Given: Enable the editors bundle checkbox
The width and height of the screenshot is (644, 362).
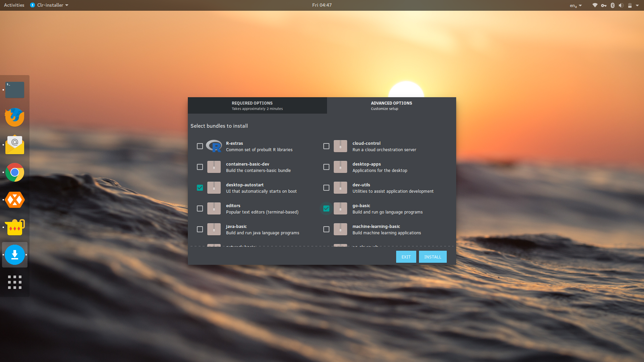Looking at the screenshot, I should point(200,208).
